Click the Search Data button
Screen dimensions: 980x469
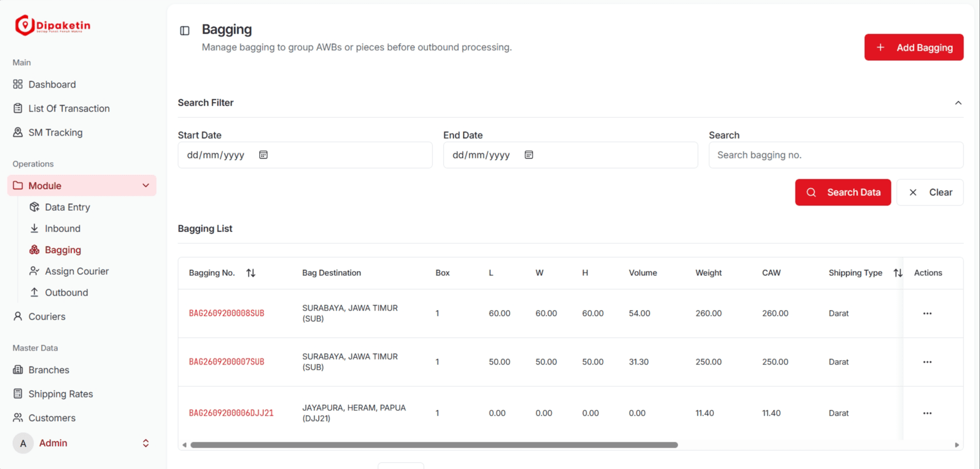[843, 192]
